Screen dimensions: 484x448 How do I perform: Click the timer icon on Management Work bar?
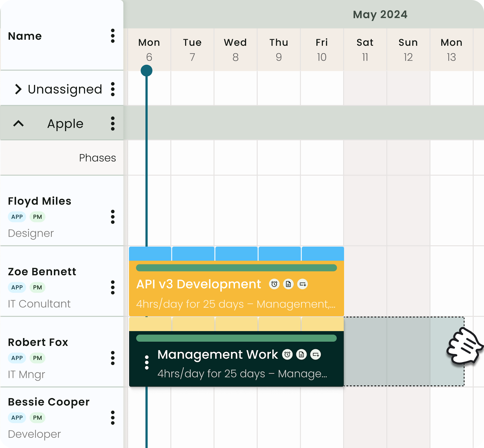tap(288, 354)
